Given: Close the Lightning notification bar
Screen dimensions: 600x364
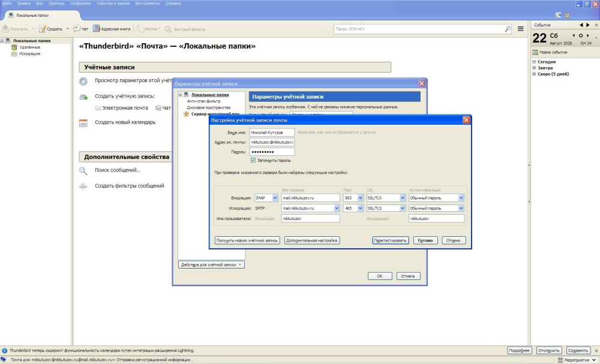Looking at the screenshot, I should pyautogui.click(x=596, y=350).
